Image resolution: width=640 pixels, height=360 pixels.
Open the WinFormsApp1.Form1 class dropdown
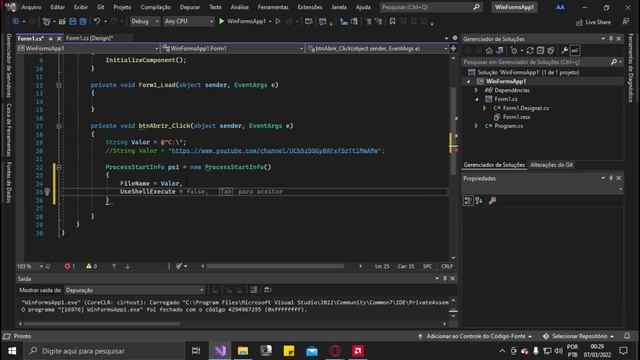click(x=232, y=48)
